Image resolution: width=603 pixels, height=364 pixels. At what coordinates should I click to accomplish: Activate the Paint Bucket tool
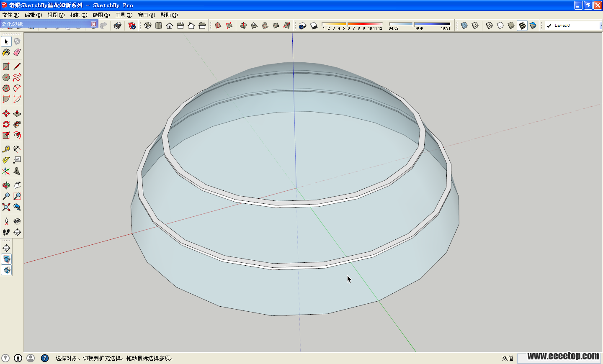pyautogui.click(x=6, y=52)
